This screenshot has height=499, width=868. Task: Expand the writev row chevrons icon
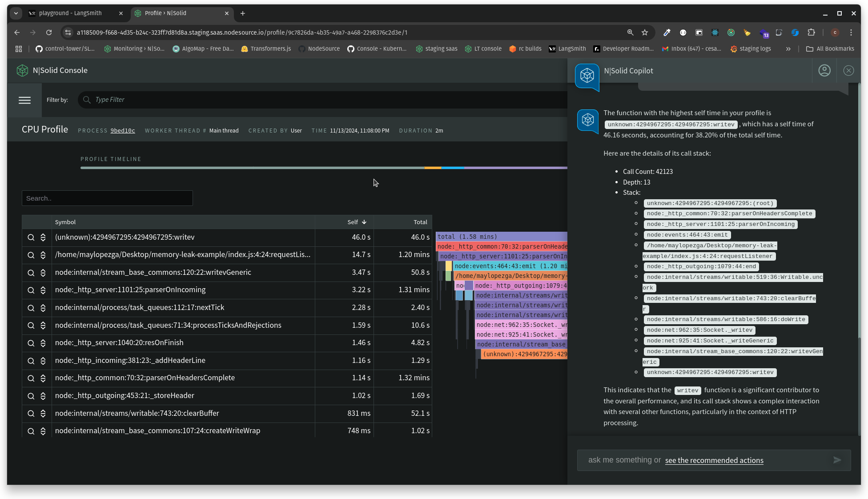pyautogui.click(x=43, y=237)
